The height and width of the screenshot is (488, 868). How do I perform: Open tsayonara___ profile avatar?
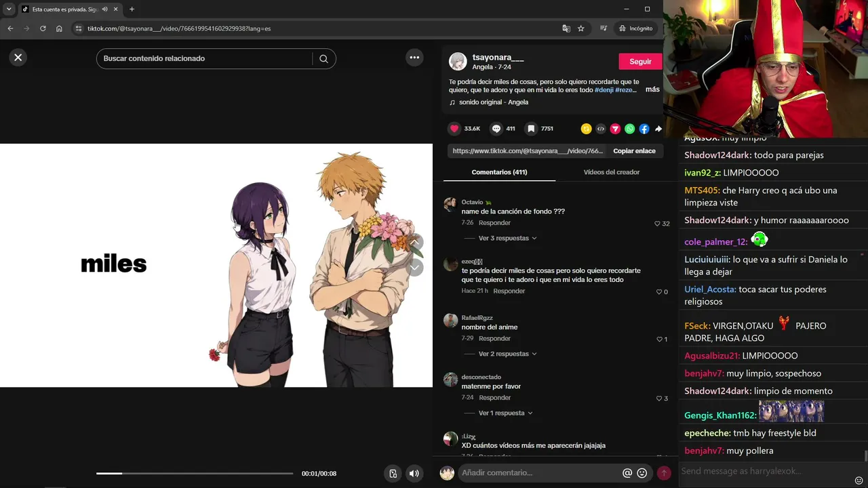(458, 61)
